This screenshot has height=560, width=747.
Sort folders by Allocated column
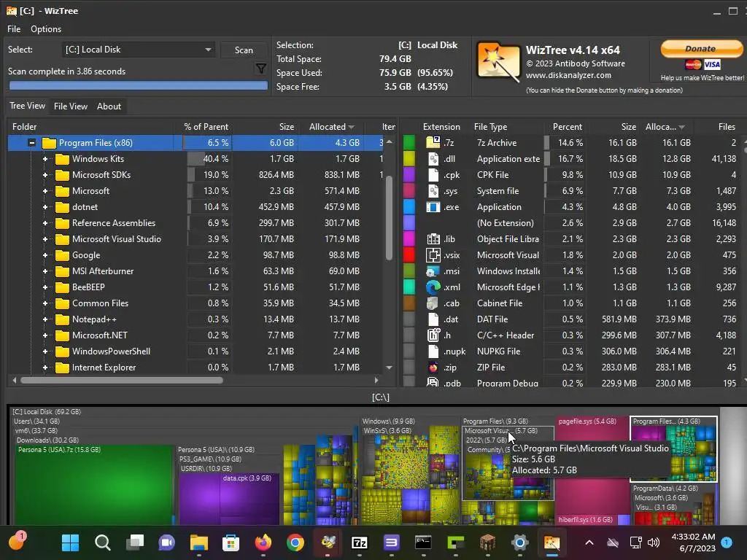click(x=332, y=127)
